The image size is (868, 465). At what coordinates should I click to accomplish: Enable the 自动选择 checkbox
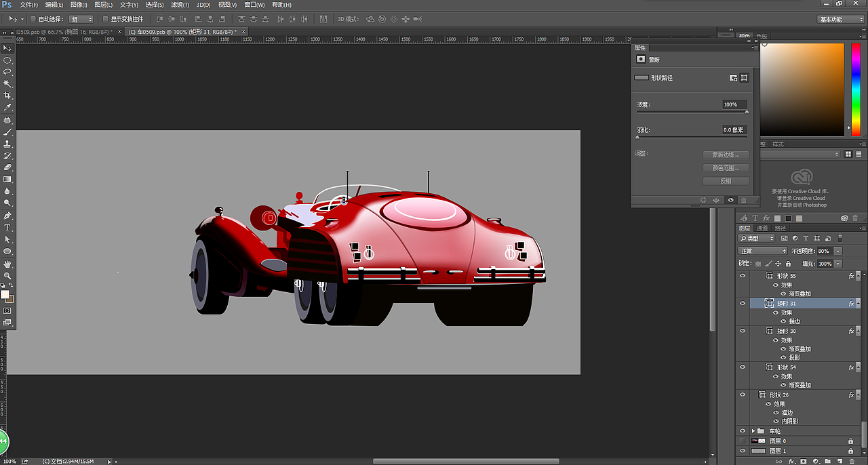click(x=33, y=19)
